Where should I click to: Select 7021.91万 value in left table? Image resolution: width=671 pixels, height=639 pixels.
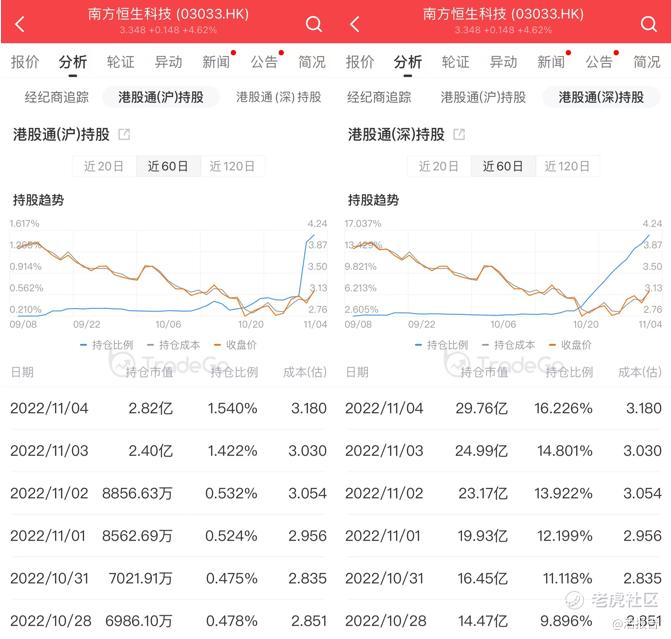[141, 578]
